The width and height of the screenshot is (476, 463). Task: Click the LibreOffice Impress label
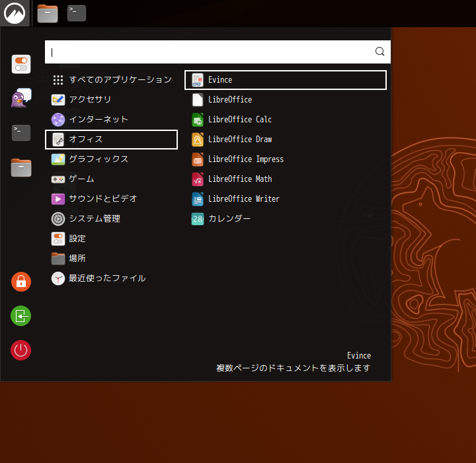pos(246,159)
